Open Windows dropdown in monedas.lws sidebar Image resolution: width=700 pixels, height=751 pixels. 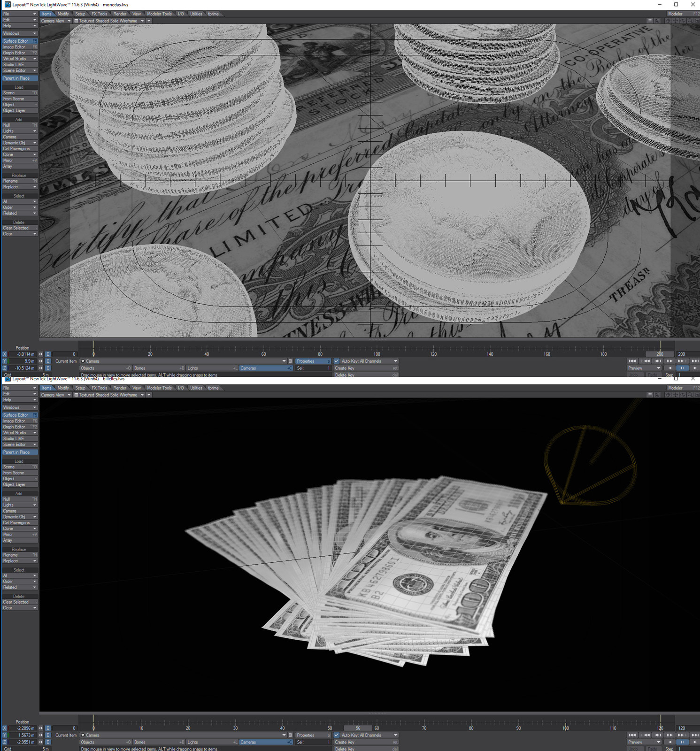[x=19, y=33]
